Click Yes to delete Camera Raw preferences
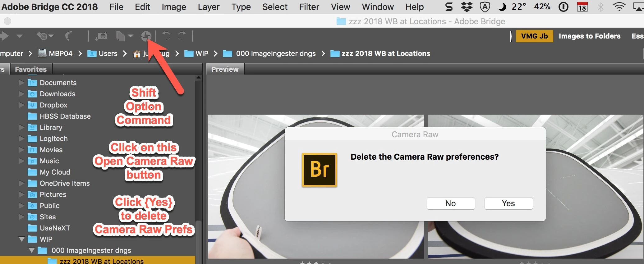The image size is (644, 264). 508,203
